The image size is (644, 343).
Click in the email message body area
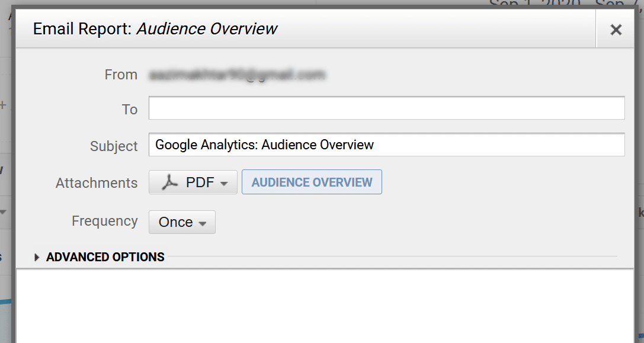(x=324, y=306)
